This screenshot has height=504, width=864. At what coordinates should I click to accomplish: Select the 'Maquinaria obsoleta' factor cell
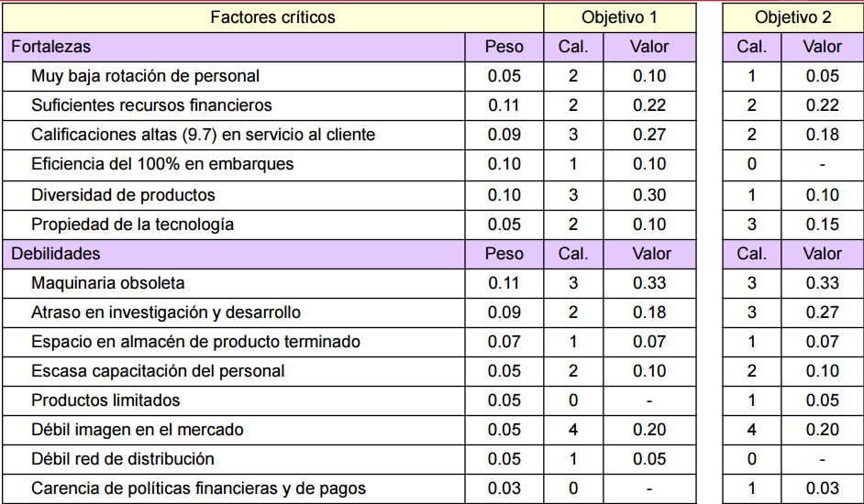(x=107, y=283)
